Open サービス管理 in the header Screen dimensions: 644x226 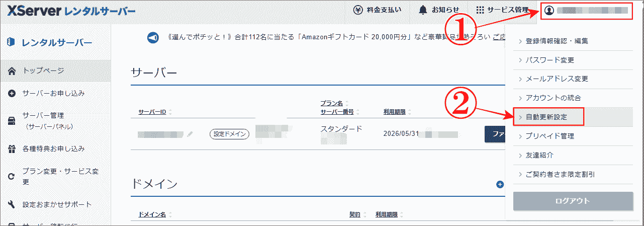click(x=502, y=10)
